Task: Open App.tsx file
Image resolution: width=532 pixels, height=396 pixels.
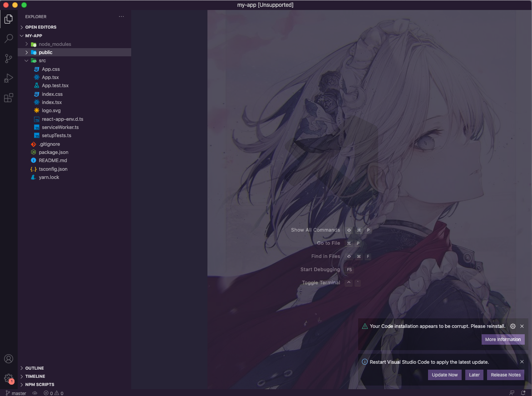Action: click(x=74, y=77)
